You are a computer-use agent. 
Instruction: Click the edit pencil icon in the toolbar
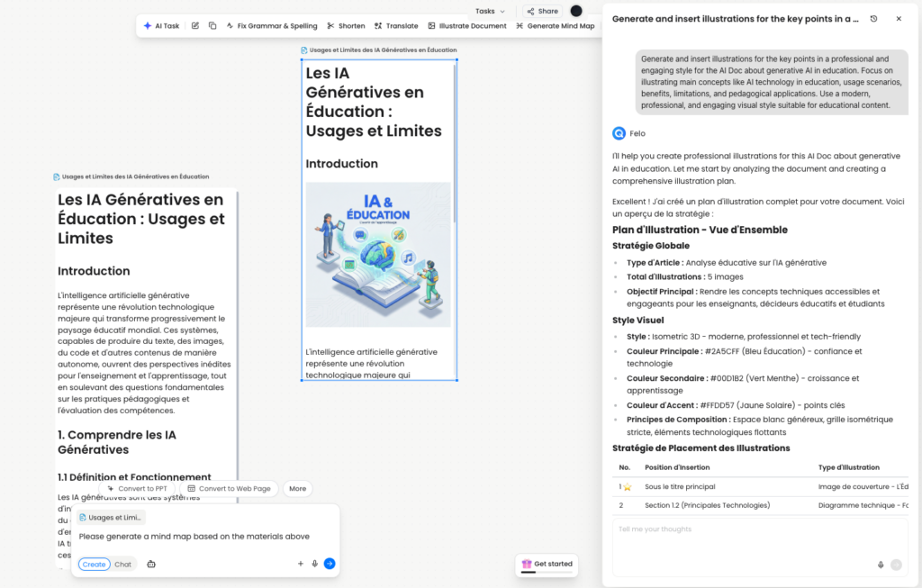click(x=195, y=26)
